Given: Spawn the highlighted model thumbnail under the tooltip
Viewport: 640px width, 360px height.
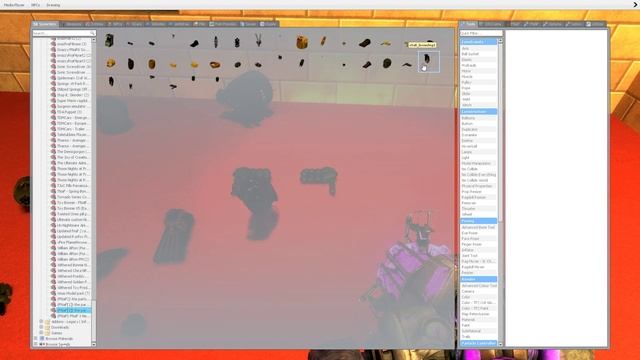Looking at the screenshot, I should pyautogui.click(x=429, y=62).
